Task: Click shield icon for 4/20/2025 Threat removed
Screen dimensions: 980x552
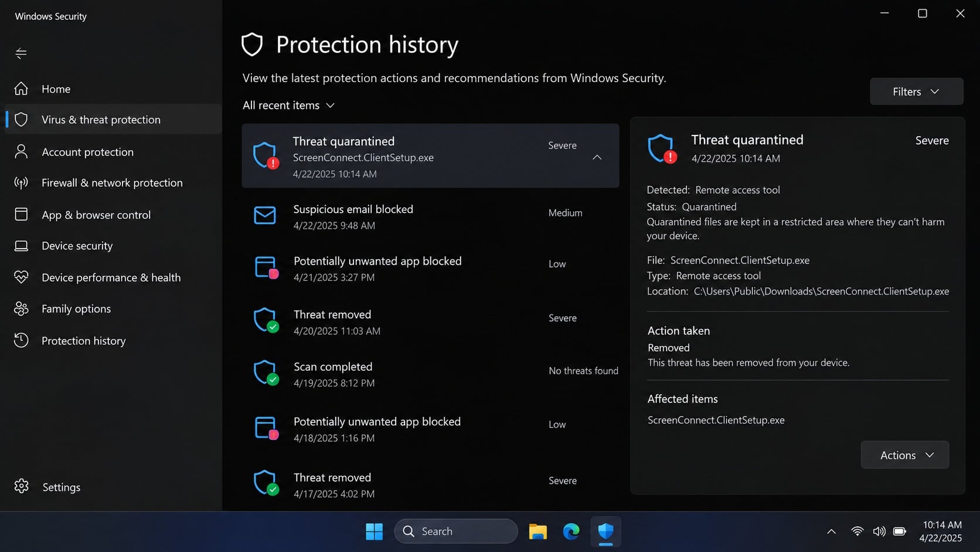Action: point(266,320)
